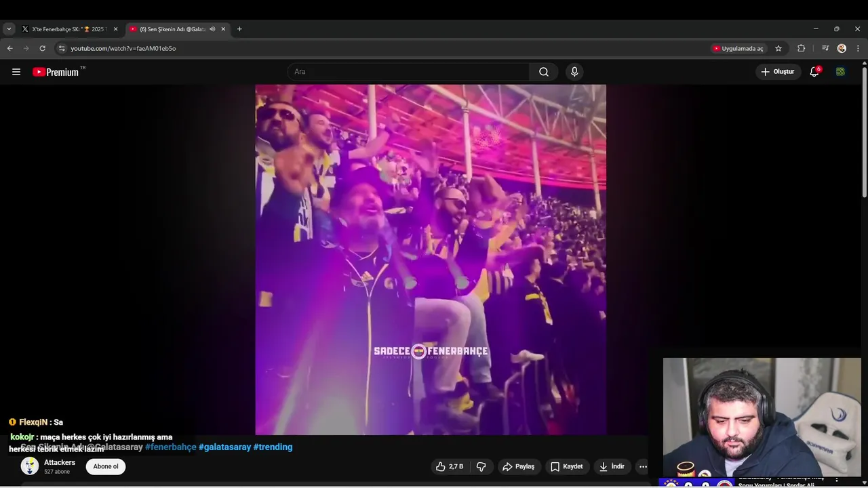Close the X'te Fenerbahçe SK tab
This screenshot has height=488, width=868.
point(115,29)
